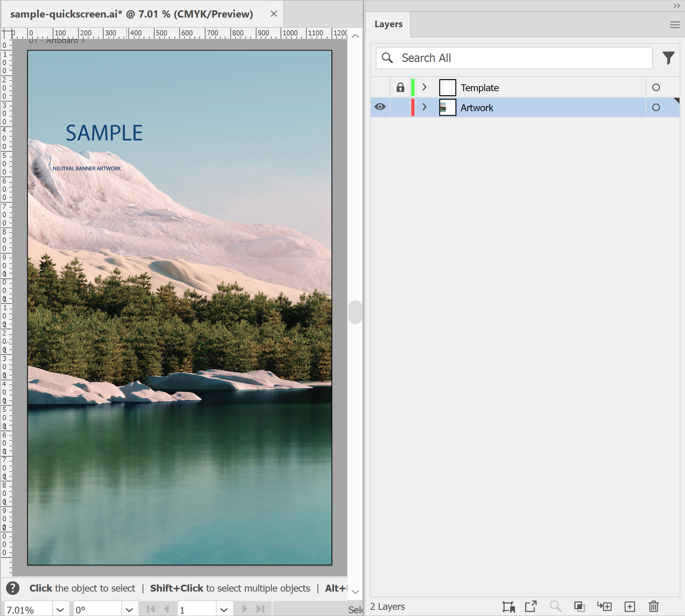685x616 pixels.
Task: Click the filter icon beside Search All
Action: tap(668, 58)
